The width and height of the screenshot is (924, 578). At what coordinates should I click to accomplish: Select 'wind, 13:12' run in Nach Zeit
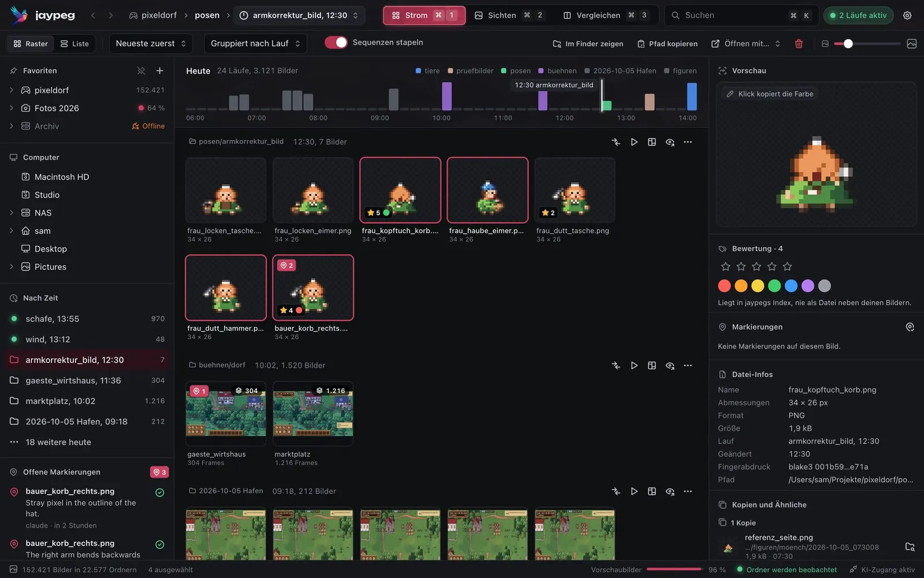click(x=87, y=339)
